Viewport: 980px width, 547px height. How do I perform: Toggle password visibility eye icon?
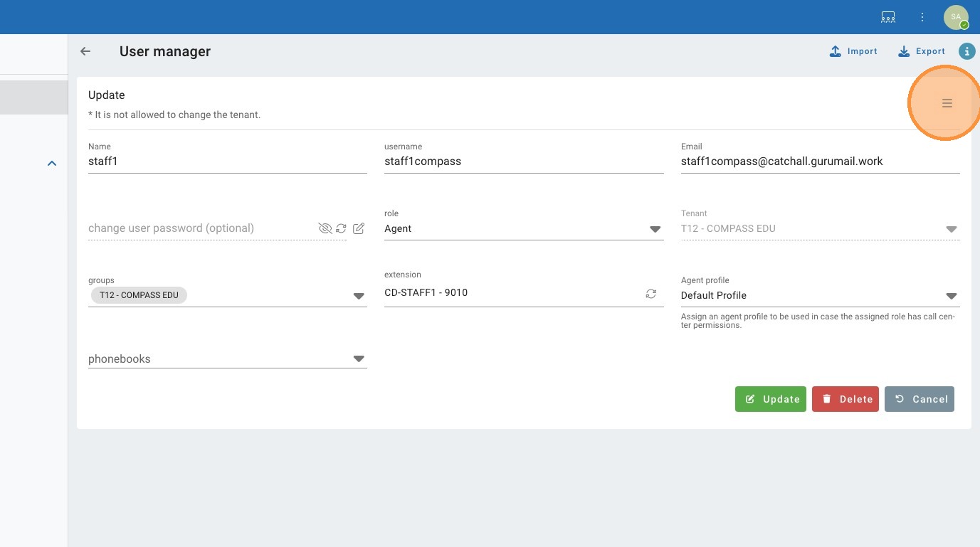pyautogui.click(x=325, y=228)
